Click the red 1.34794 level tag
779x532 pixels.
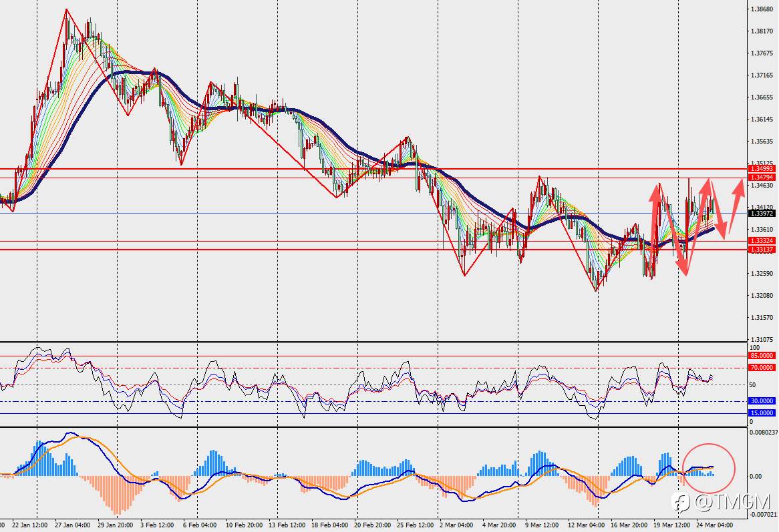pos(762,177)
